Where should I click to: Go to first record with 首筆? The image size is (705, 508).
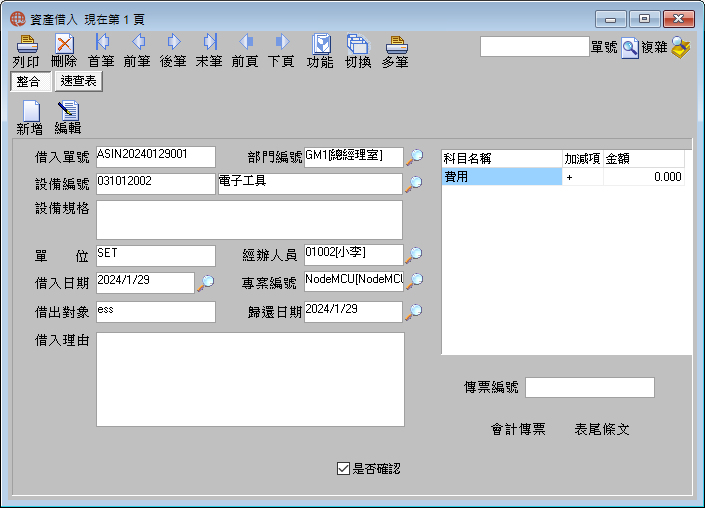102,43
